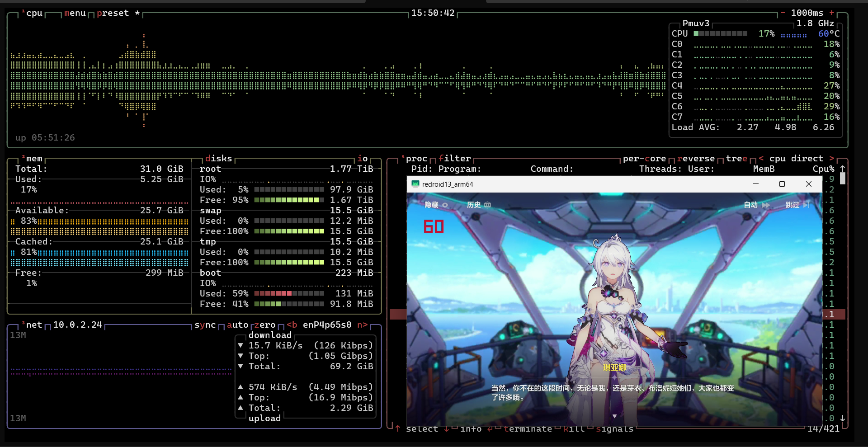The width and height of the screenshot is (868, 447).
Task: Click the select label in footer
Action: point(422,428)
